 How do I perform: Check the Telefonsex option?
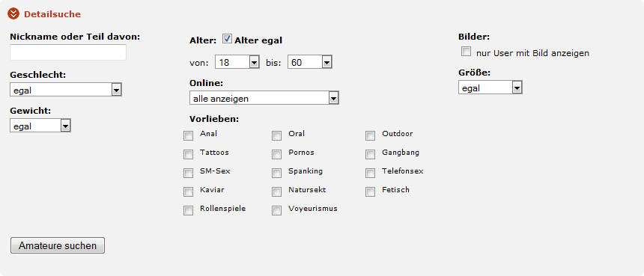tap(370, 173)
